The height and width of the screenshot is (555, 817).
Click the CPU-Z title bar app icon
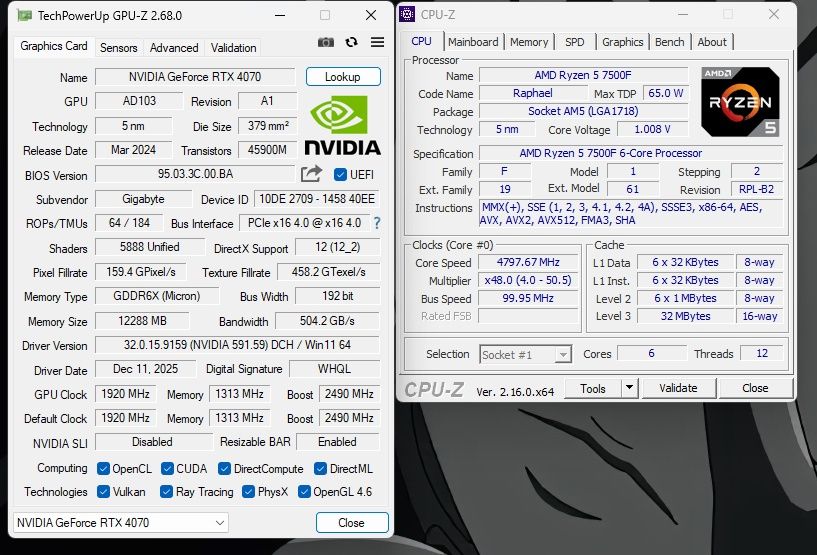[407, 14]
